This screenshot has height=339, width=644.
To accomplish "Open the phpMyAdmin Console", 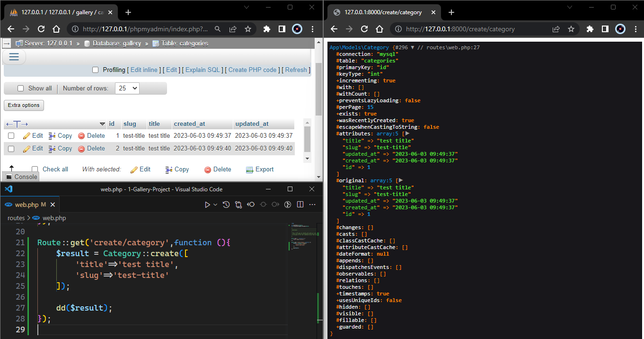I will 21,177.
